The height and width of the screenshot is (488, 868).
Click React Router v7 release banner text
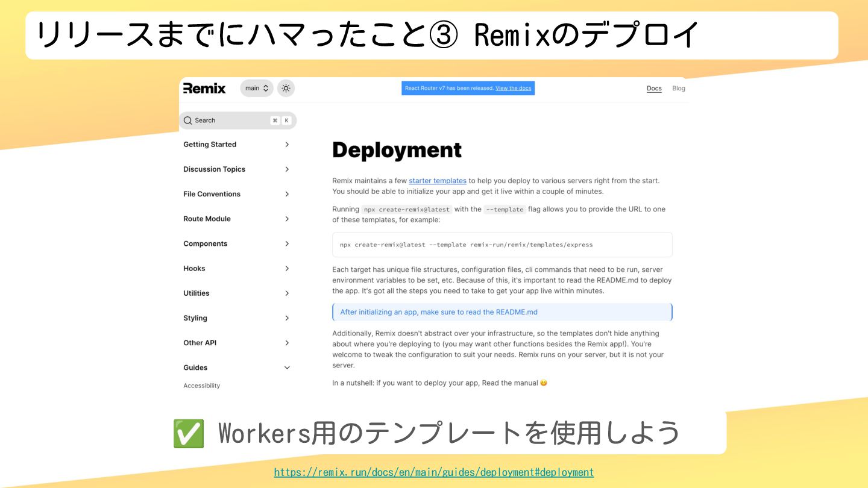click(449, 89)
